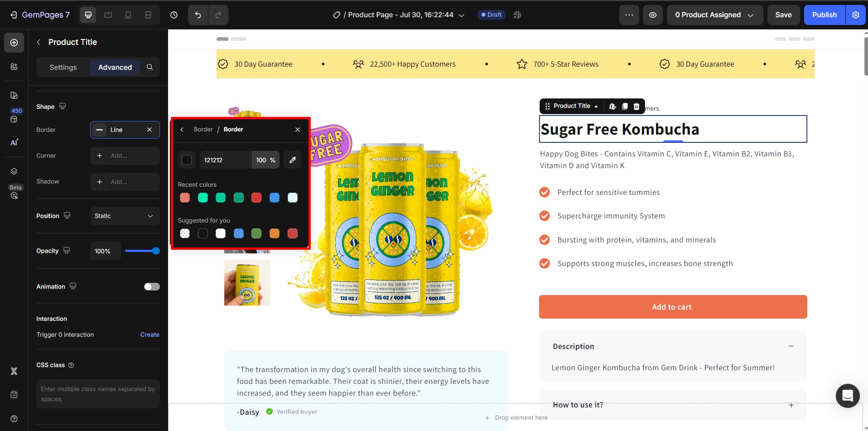The width and height of the screenshot is (868, 431).
Task: Toggle the Animation switch on
Action: pos(152,286)
